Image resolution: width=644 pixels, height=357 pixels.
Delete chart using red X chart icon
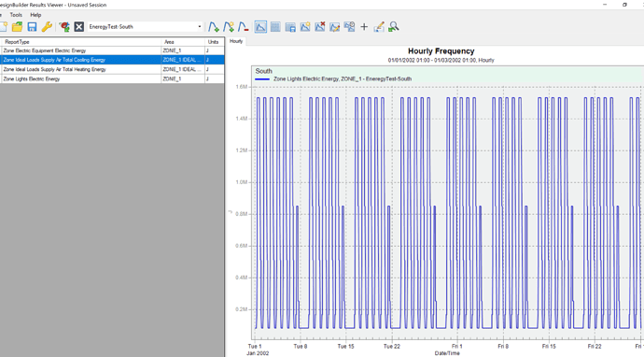pyautogui.click(x=319, y=27)
